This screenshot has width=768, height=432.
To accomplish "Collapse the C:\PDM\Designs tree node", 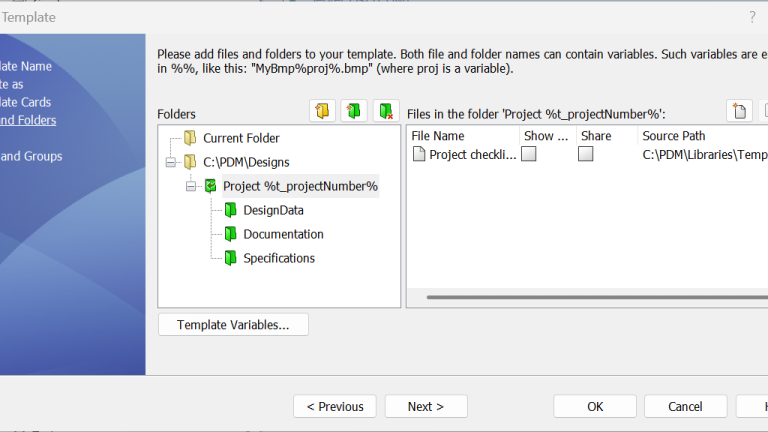I will click(x=170, y=162).
